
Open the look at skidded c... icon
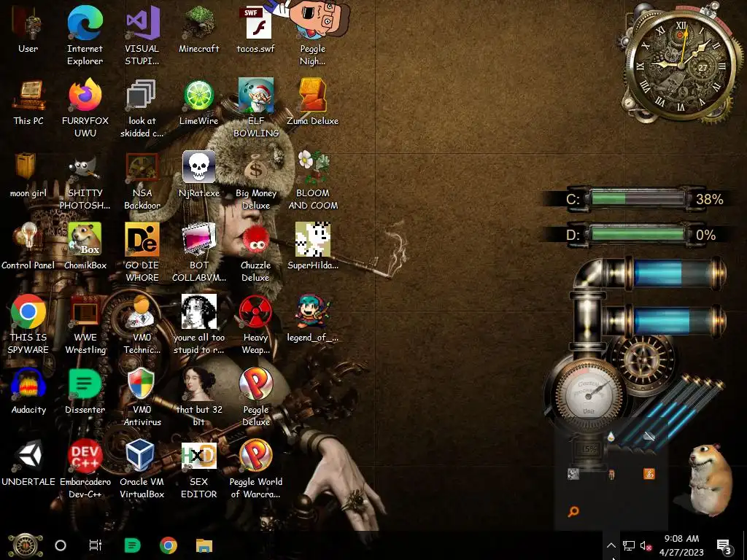pos(142,108)
